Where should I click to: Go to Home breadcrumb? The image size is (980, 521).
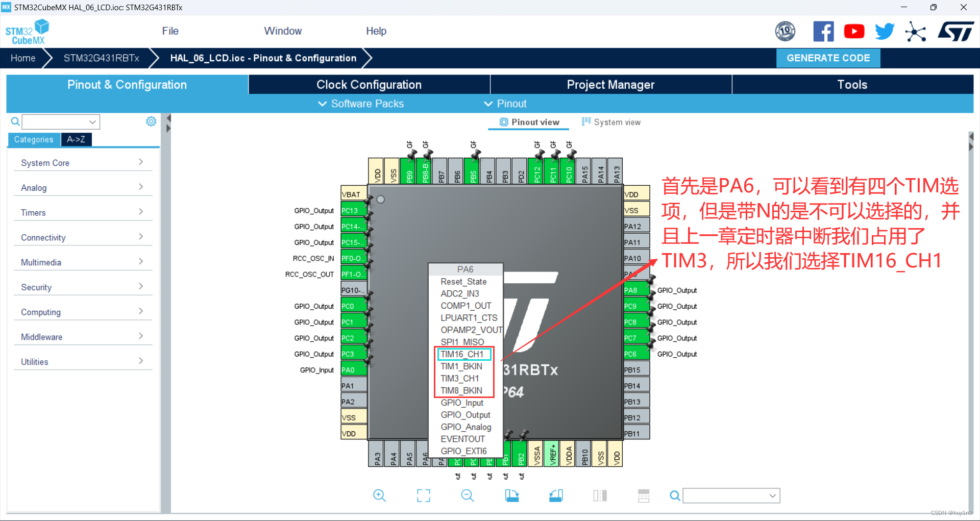point(23,58)
